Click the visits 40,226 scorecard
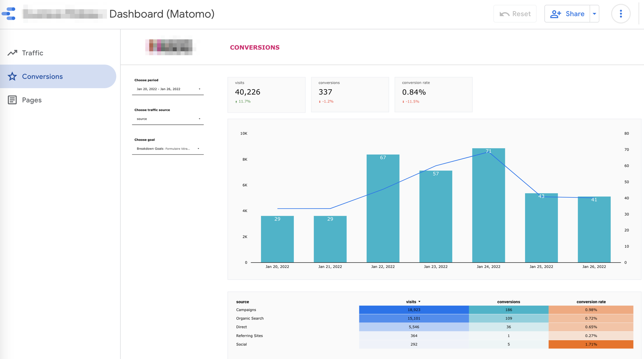Viewport: 644px width, 359px height. click(x=266, y=95)
